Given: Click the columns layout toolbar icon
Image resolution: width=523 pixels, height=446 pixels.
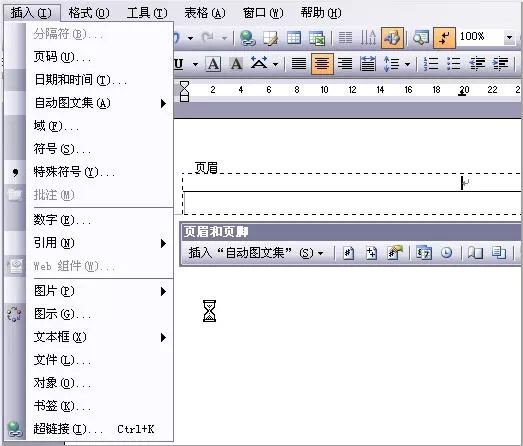Looking at the screenshot, I should coord(345,38).
